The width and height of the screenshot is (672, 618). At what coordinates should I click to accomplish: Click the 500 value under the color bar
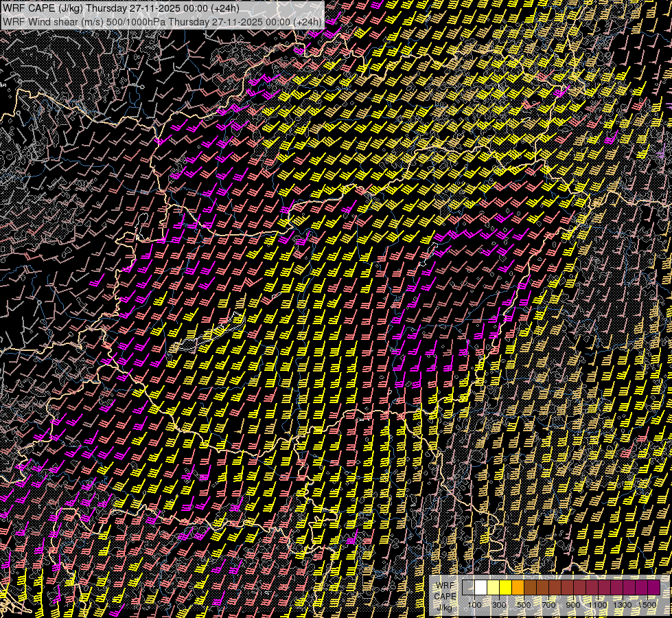524,604
